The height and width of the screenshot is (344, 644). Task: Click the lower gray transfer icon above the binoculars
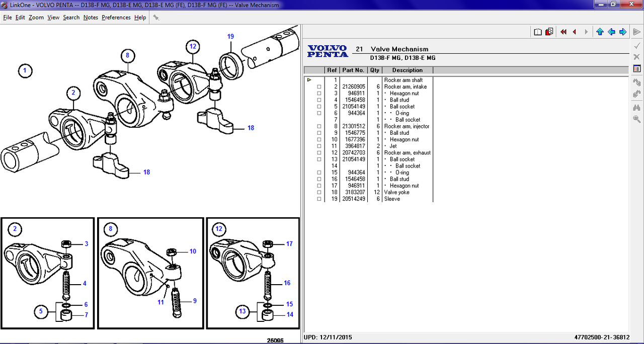click(x=636, y=94)
